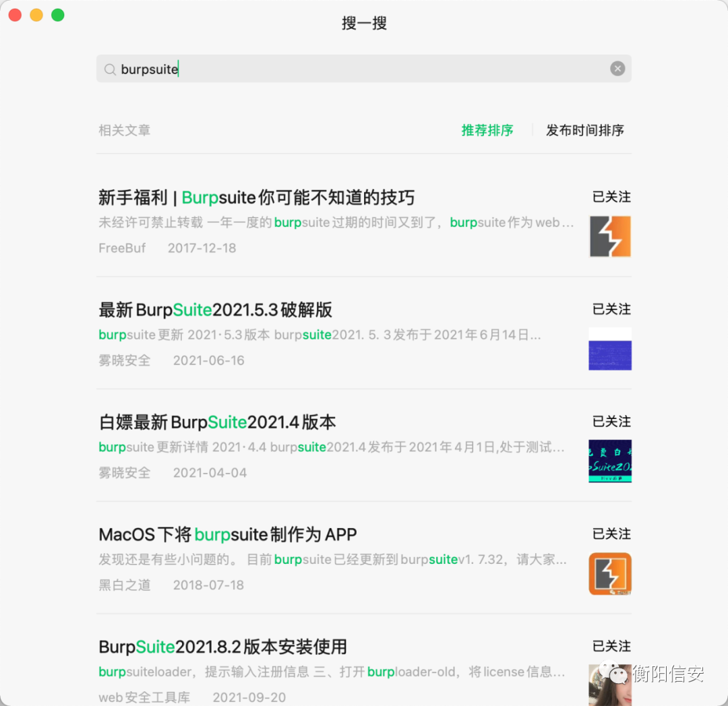Open article MacOS下将burpsuite制作为APP
728x706 pixels.
click(x=228, y=534)
